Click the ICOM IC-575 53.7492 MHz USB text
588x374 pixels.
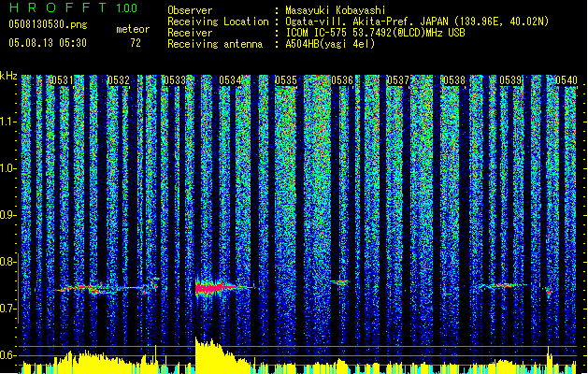pos(375,33)
